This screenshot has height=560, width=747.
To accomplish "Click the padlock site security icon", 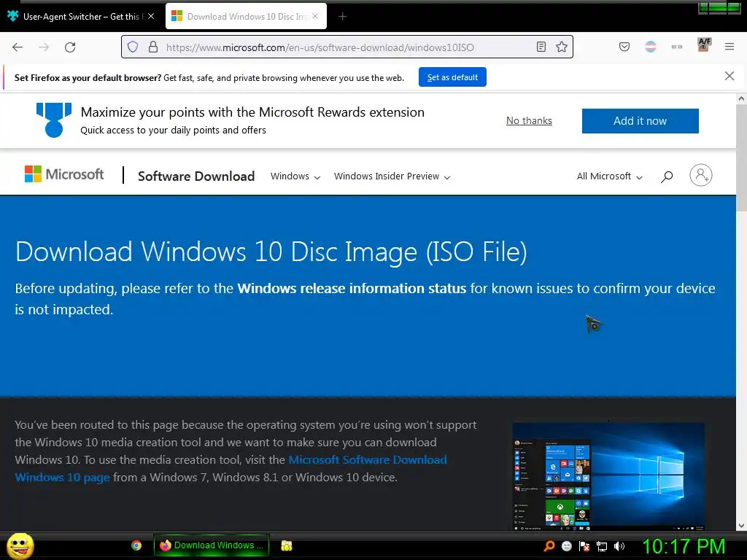I will pos(153,47).
